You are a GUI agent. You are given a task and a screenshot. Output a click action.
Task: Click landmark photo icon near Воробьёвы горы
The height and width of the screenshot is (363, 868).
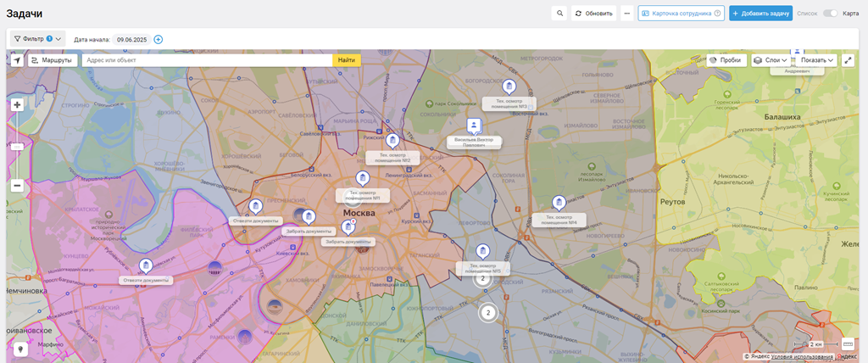pyautogui.click(x=275, y=305)
